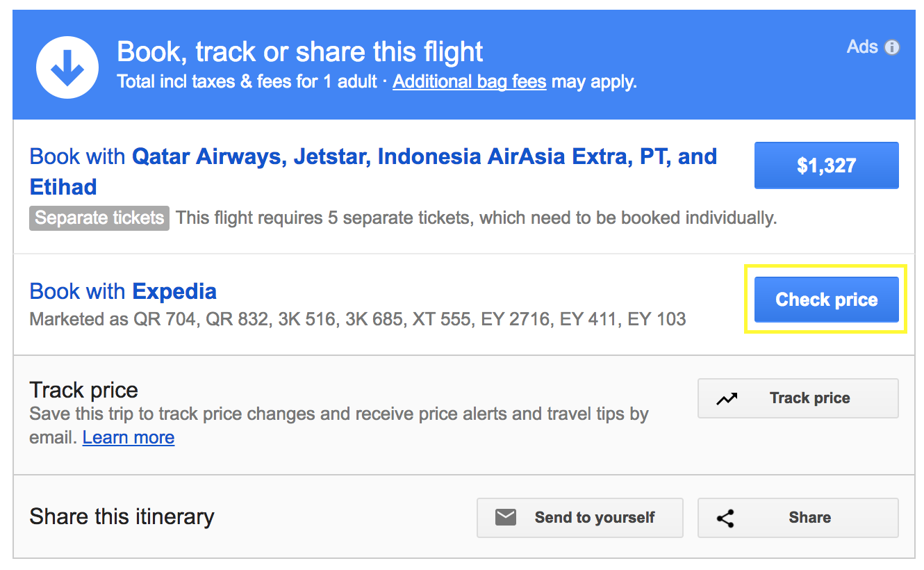Click the envelope icon on Send to yourself
The image size is (924, 570).
(506, 517)
